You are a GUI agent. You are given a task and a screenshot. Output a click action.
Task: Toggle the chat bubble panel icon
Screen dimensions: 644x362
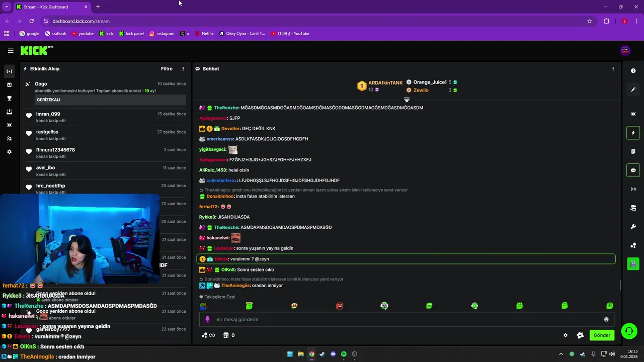tap(633, 170)
